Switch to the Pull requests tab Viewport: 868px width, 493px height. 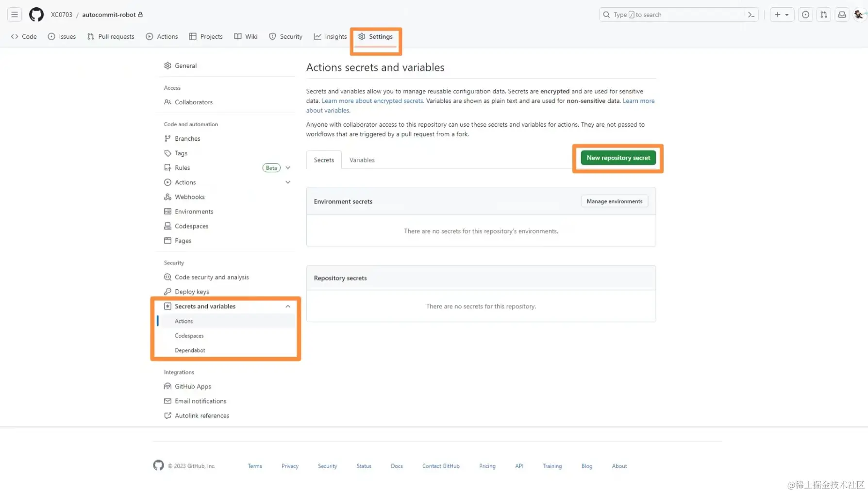pos(111,36)
